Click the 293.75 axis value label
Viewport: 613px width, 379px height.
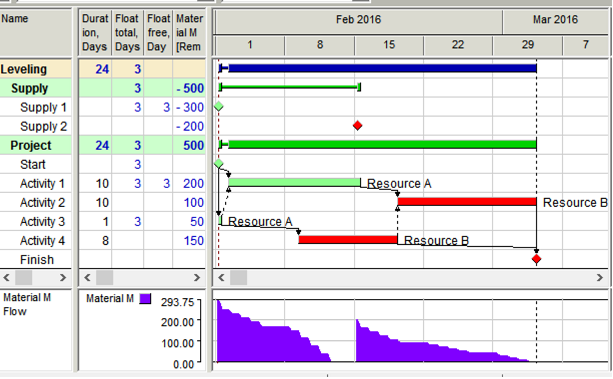[x=177, y=302]
